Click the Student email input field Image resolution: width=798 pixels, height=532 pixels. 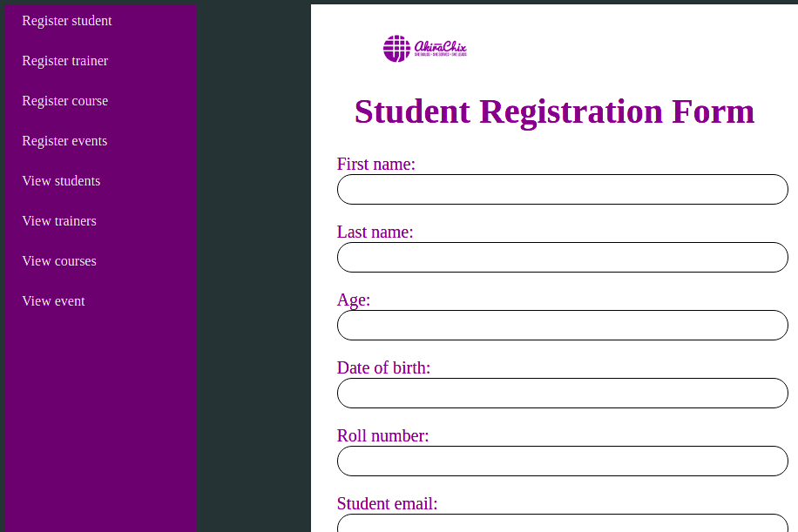point(562,523)
